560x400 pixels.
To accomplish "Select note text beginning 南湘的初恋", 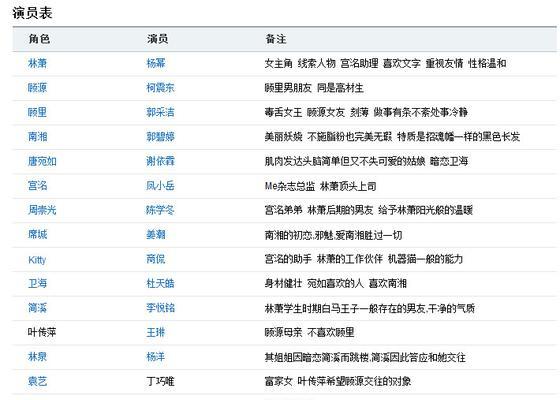I will coord(333,235).
